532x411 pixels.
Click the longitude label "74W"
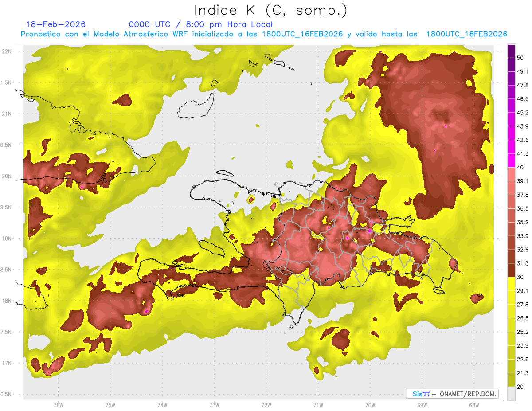(162, 405)
